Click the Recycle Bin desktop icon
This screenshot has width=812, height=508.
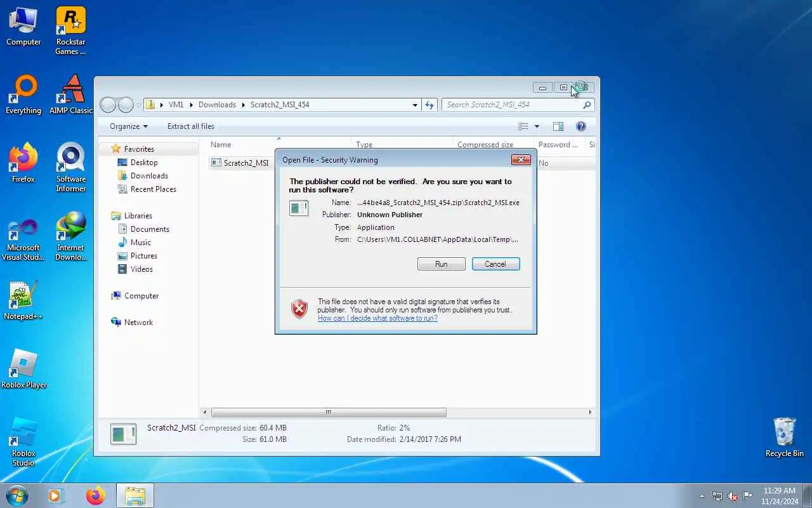point(785,438)
